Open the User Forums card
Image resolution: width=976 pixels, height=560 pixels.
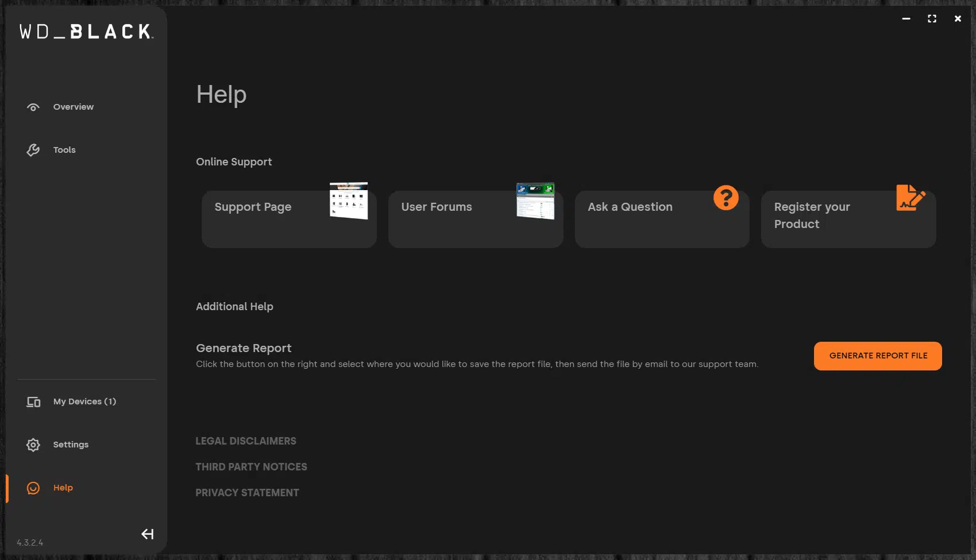[x=476, y=219]
